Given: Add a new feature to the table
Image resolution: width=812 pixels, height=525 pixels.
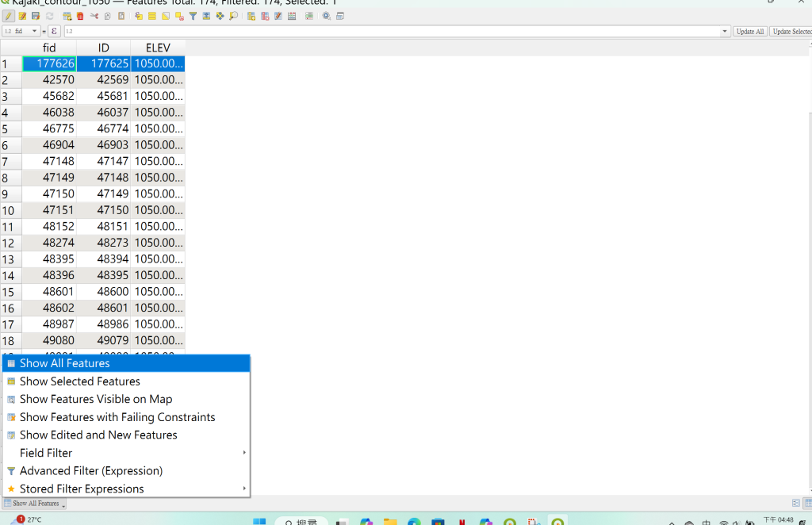Looking at the screenshot, I should click(67, 16).
